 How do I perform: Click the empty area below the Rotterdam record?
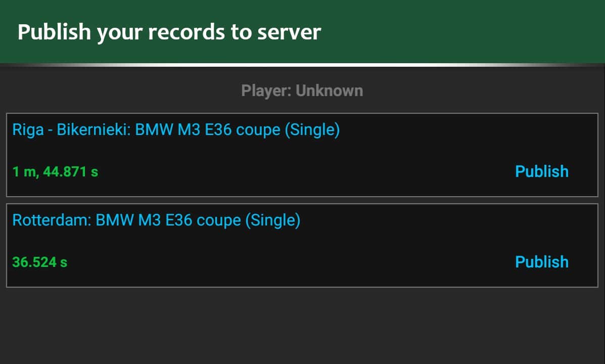(302, 326)
